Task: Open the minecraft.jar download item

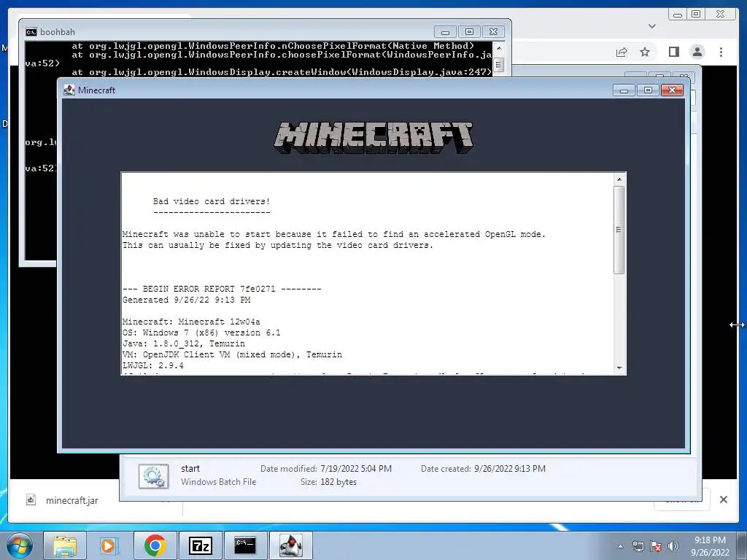Action: [72, 500]
